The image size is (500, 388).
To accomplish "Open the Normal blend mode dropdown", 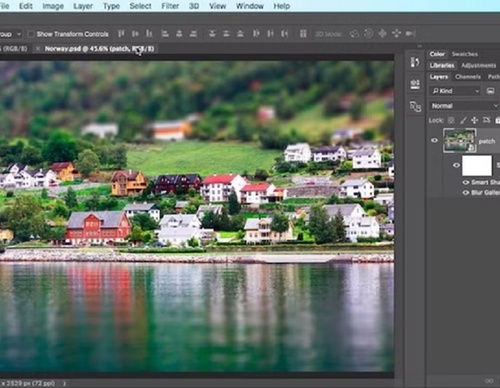I will point(464,106).
